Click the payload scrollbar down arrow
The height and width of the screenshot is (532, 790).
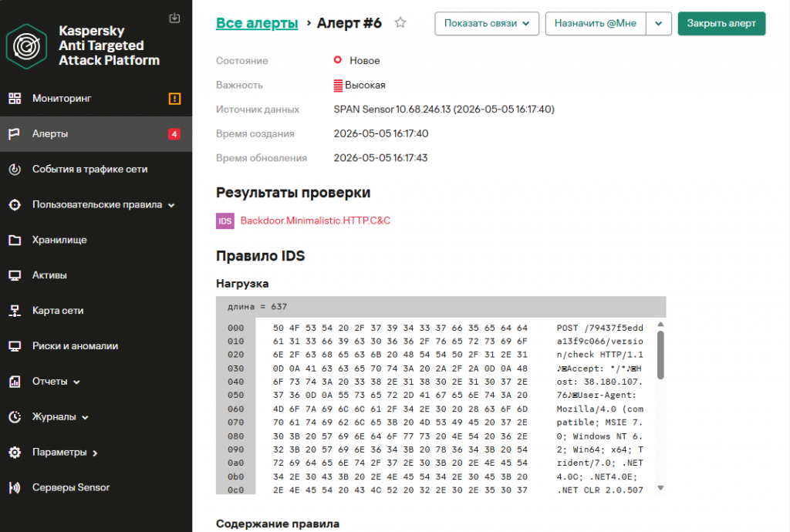660,488
